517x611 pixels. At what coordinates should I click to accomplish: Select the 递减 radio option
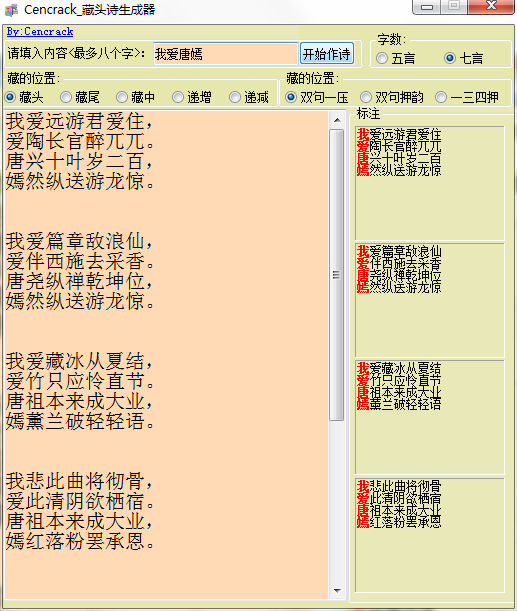[x=249, y=97]
